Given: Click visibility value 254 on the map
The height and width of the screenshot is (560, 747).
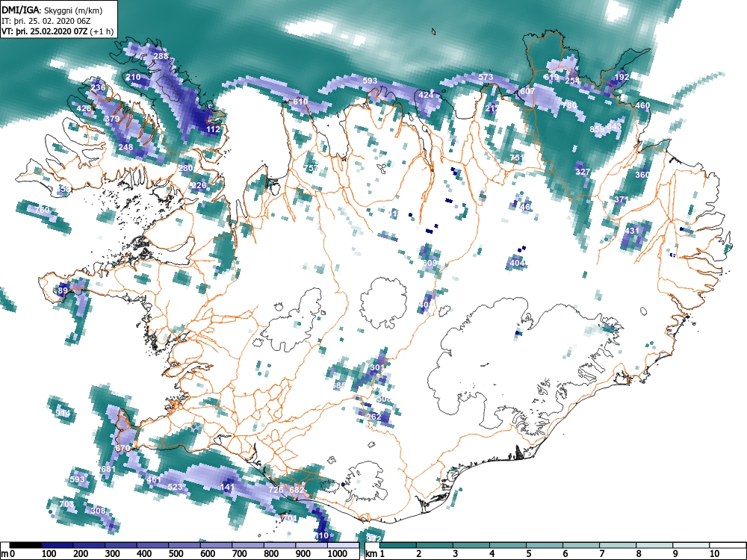Looking at the screenshot, I should 573,81.
